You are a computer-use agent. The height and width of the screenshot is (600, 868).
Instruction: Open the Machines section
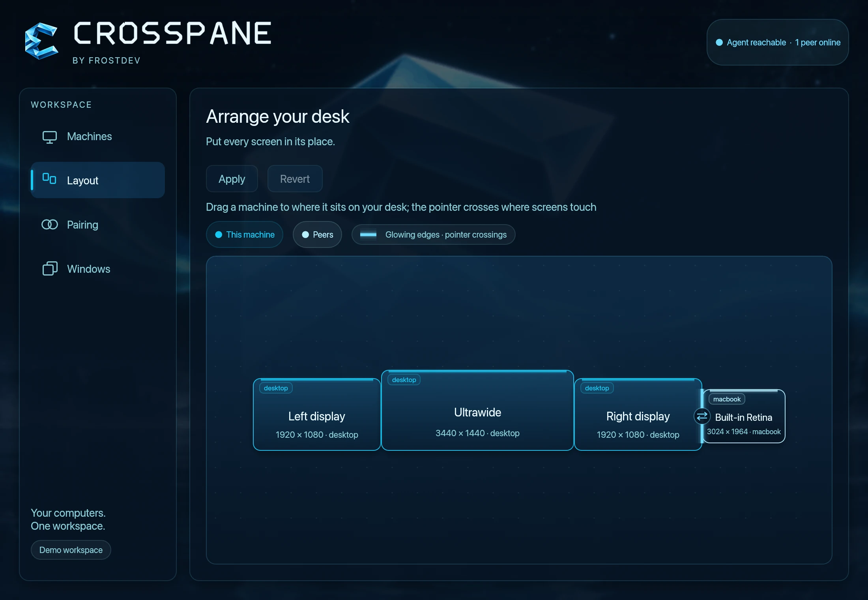(x=98, y=137)
